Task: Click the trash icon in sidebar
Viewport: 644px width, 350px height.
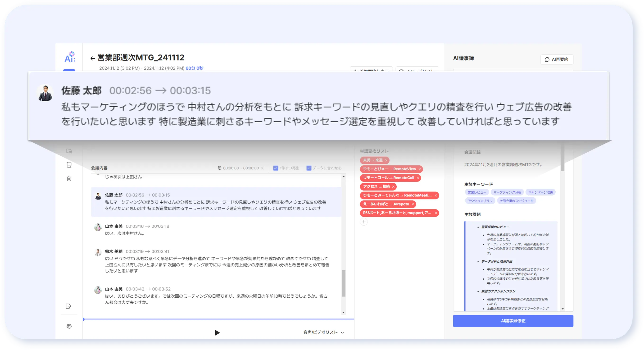Action: click(x=69, y=178)
